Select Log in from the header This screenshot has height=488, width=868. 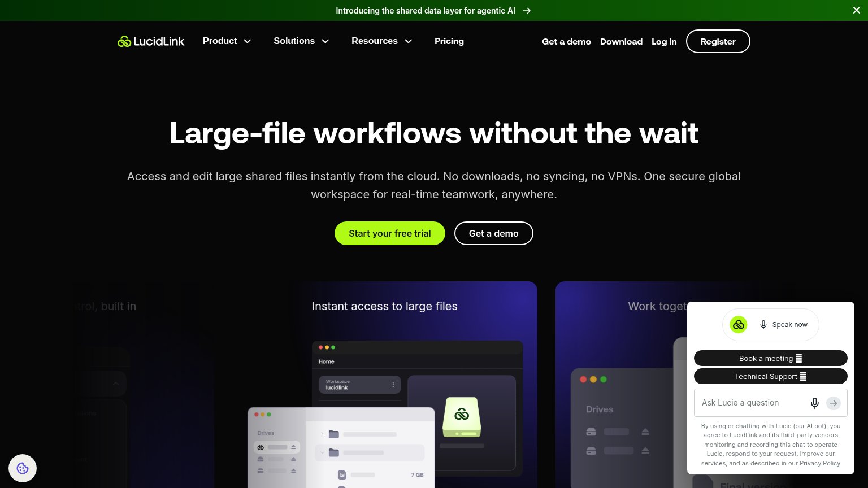[664, 42]
